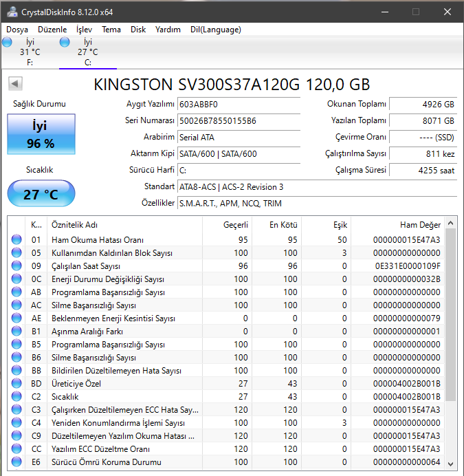Click the KINGSTON SV300S37A120G disk title
The width and height of the screenshot is (464, 476).
pos(232,85)
